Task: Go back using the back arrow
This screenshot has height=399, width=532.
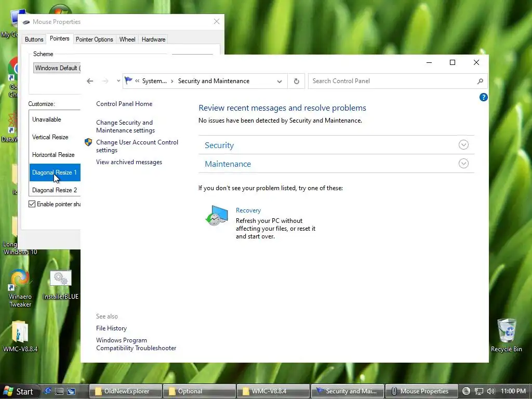Action: coord(90,81)
